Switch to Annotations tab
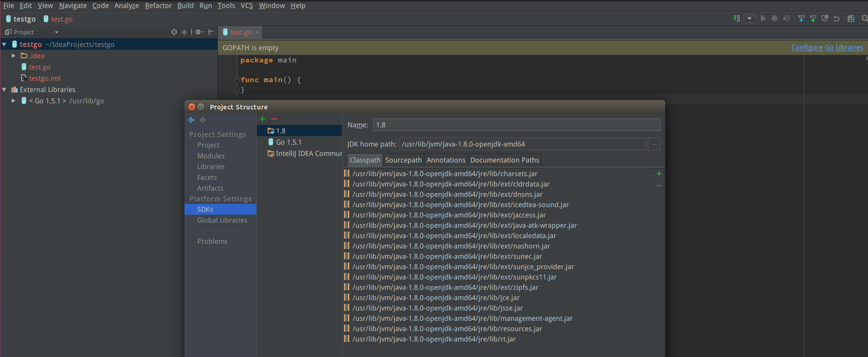The height and width of the screenshot is (357, 868). [x=446, y=160]
